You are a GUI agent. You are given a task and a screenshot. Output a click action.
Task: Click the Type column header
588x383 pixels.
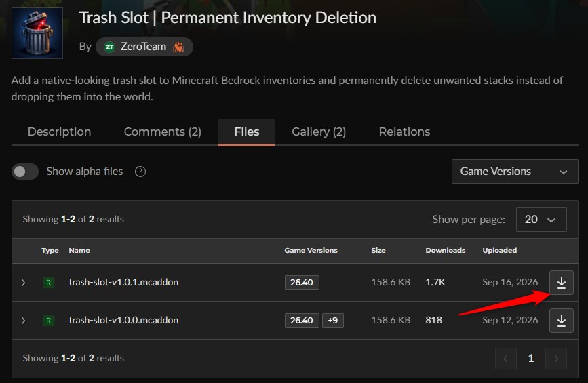50,251
